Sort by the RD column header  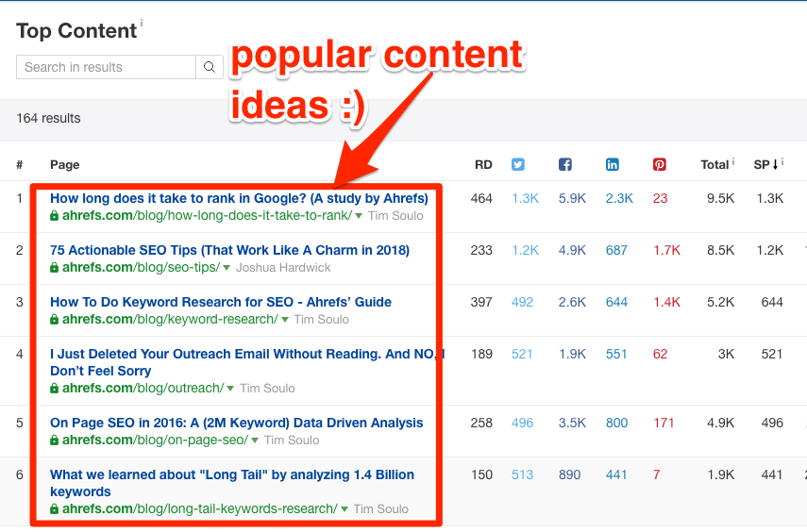[x=483, y=165]
